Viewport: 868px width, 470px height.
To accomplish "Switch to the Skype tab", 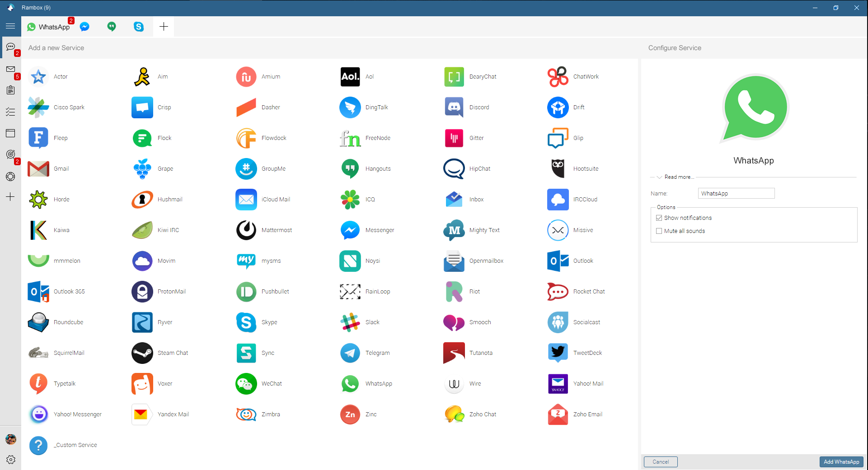I will [139, 27].
